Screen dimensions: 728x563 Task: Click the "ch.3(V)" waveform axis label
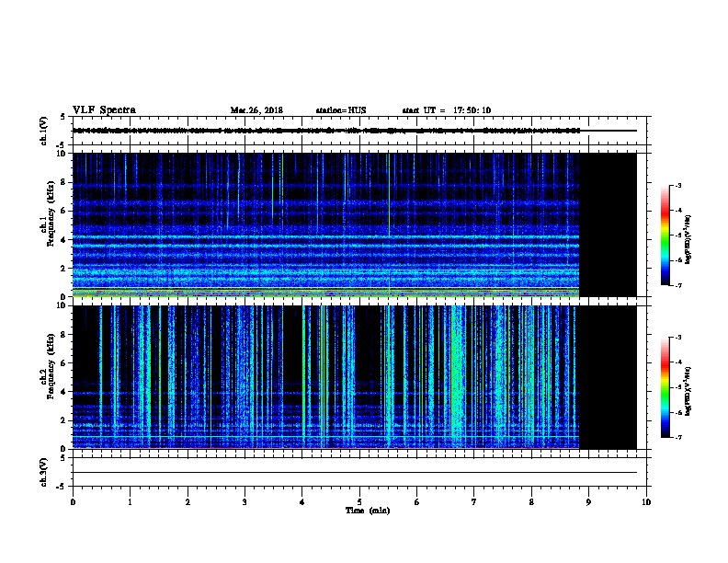click(44, 472)
